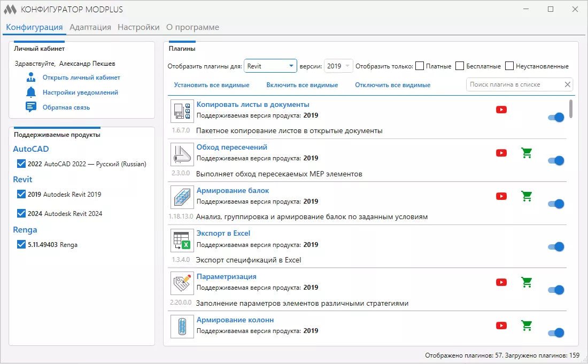This screenshot has width=588, height=364.
Task: Switch to the Настройки tab
Action: (138, 27)
